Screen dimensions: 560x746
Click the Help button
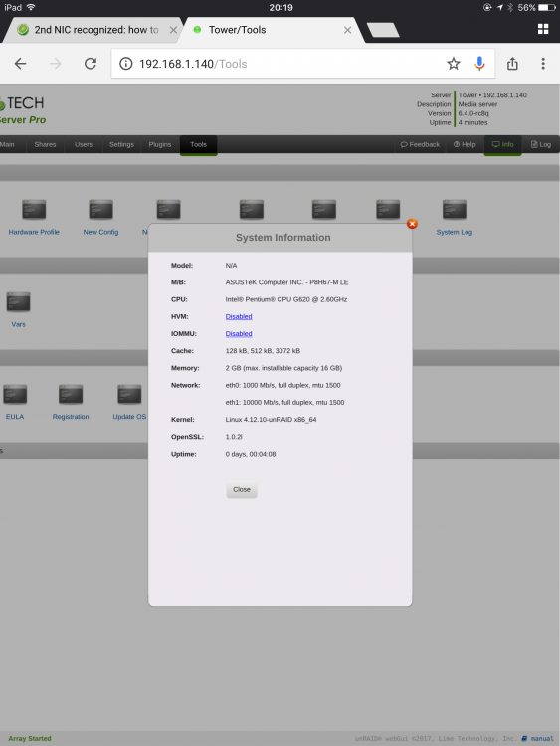(465, 144)
